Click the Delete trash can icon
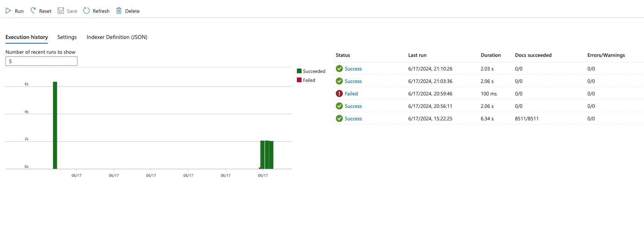Image resolution: width=644 pixels, height=231 pixels. point(119,11)
